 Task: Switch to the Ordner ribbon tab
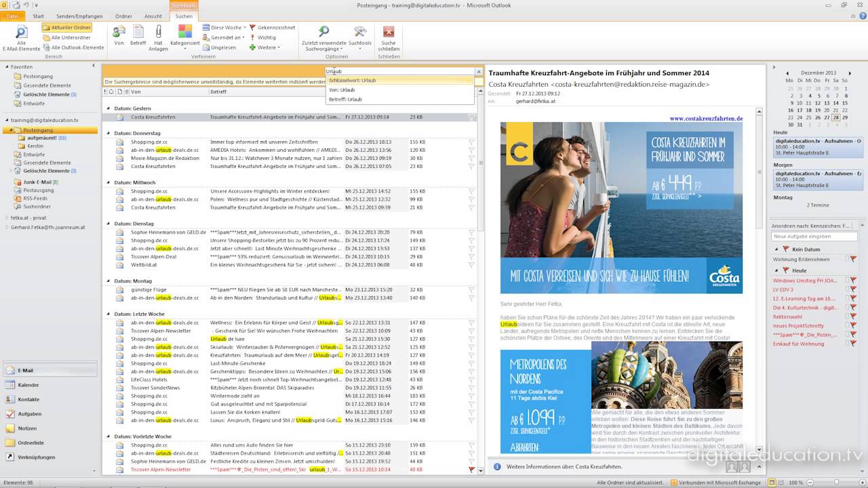[123, 16]
